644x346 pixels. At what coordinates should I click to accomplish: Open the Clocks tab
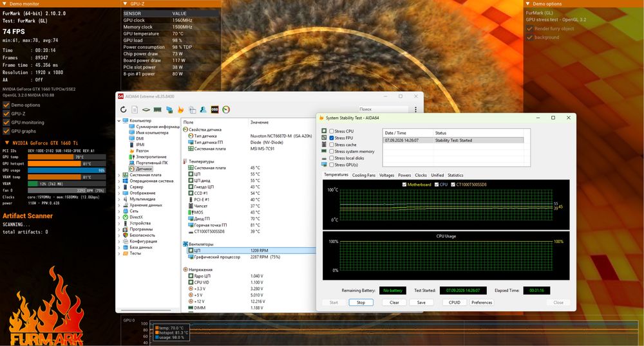421,175
